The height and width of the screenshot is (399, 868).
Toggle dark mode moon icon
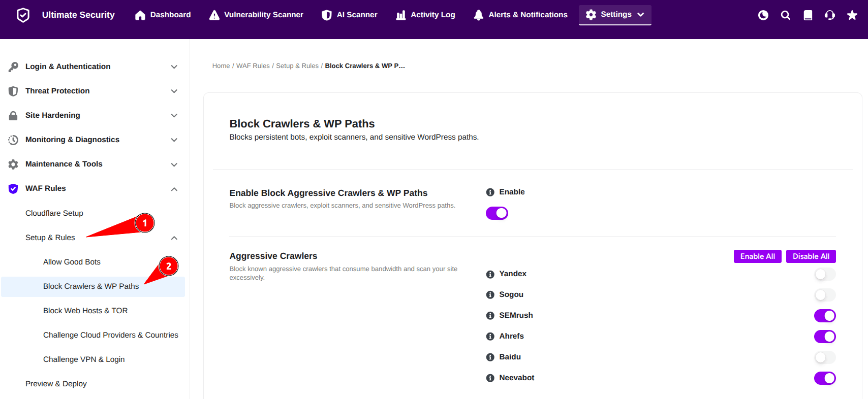(763, 15)
